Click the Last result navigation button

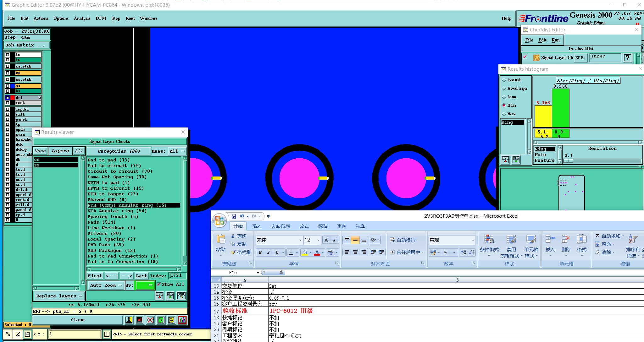point(141,276)
